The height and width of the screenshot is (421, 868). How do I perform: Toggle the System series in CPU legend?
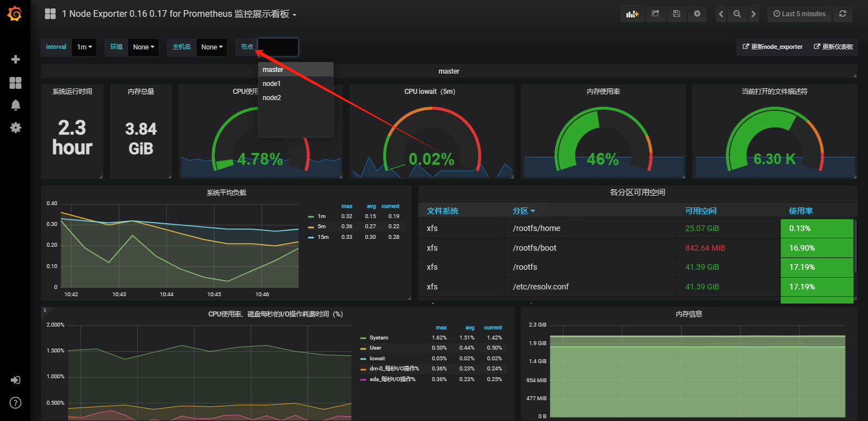point(379,338)
